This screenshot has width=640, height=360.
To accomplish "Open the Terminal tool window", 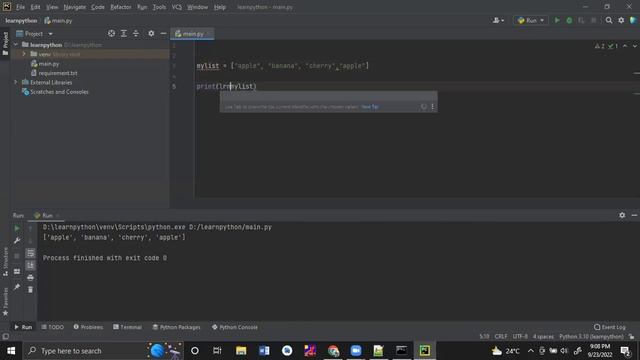I will tap(127, 327).
